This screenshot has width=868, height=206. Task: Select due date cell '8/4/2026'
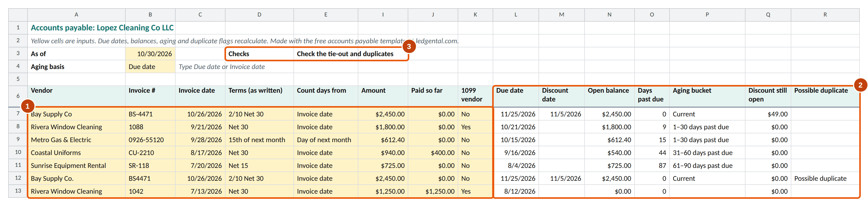tap(516, 165)
